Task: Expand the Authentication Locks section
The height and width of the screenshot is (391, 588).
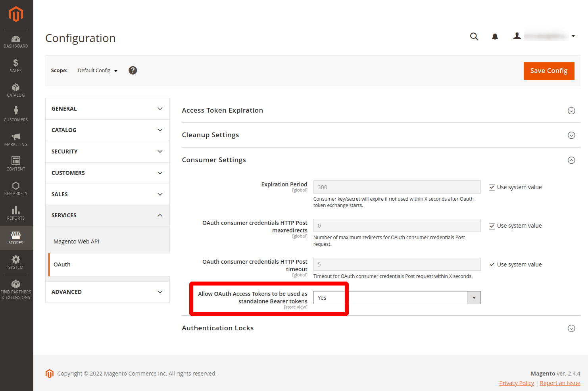Action: tap(381, 328)
